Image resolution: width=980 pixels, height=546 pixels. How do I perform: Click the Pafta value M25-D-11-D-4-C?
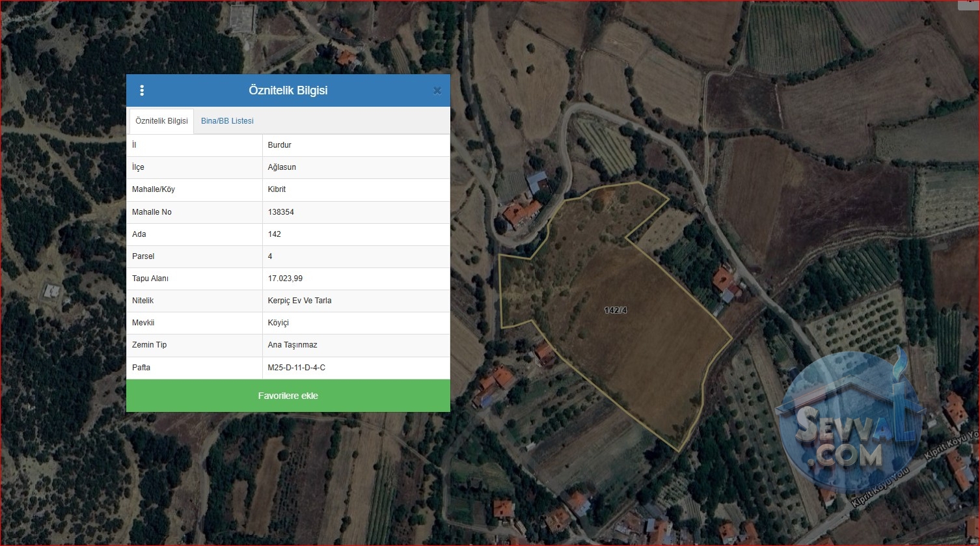pyautogui.click(x=297, y=368)
